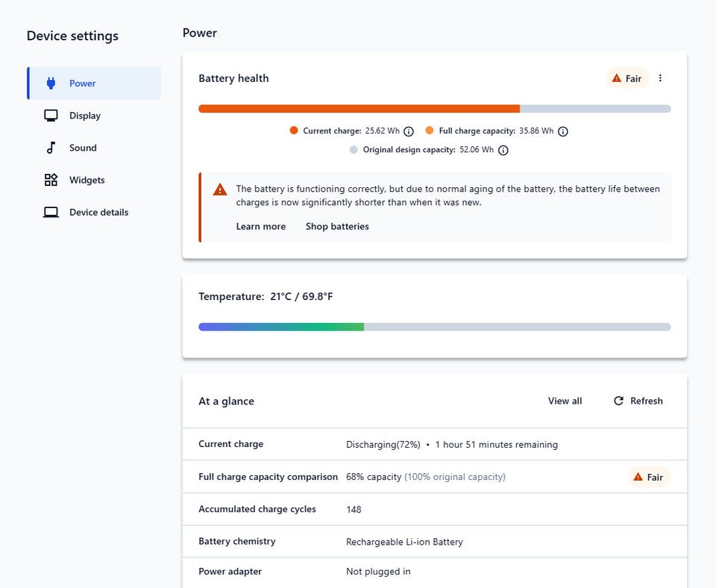
Task: Select the Widgets settings section
Action: 94,180
